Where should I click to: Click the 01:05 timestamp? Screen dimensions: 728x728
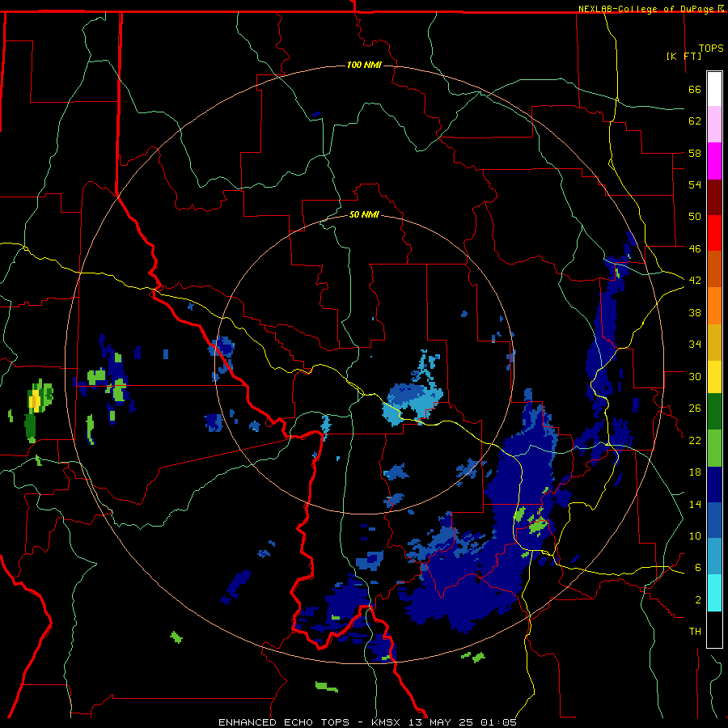click(x=498, y=722)
